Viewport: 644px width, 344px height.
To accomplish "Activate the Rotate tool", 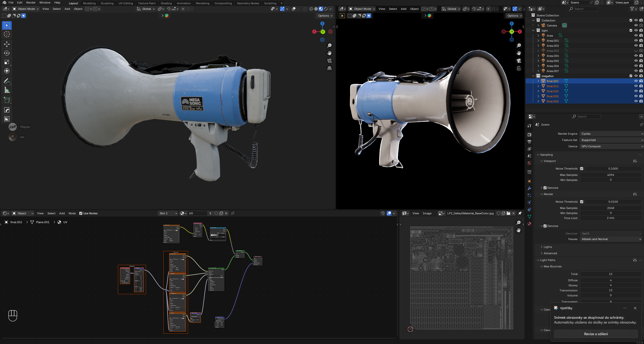I will [x=7, y=53].
